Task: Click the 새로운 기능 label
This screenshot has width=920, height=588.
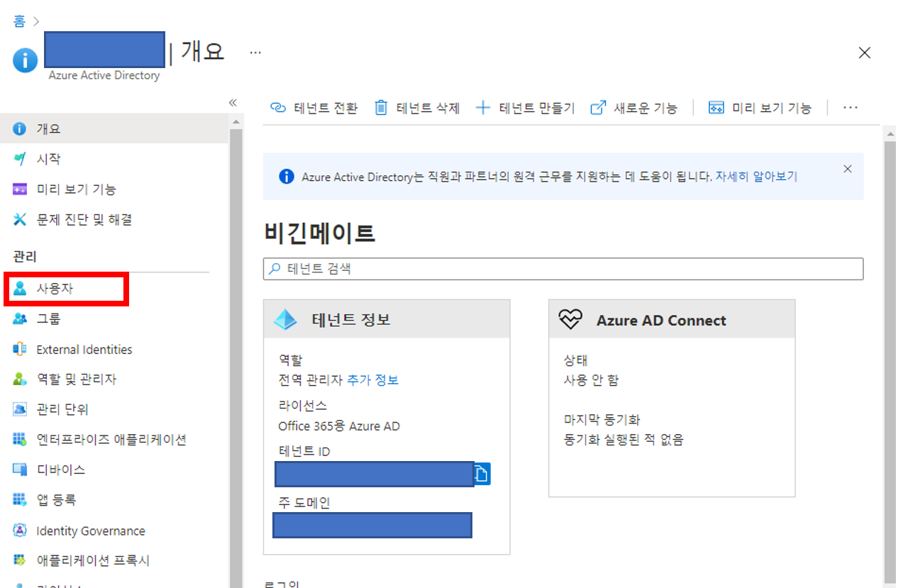Action: (645, 109)
